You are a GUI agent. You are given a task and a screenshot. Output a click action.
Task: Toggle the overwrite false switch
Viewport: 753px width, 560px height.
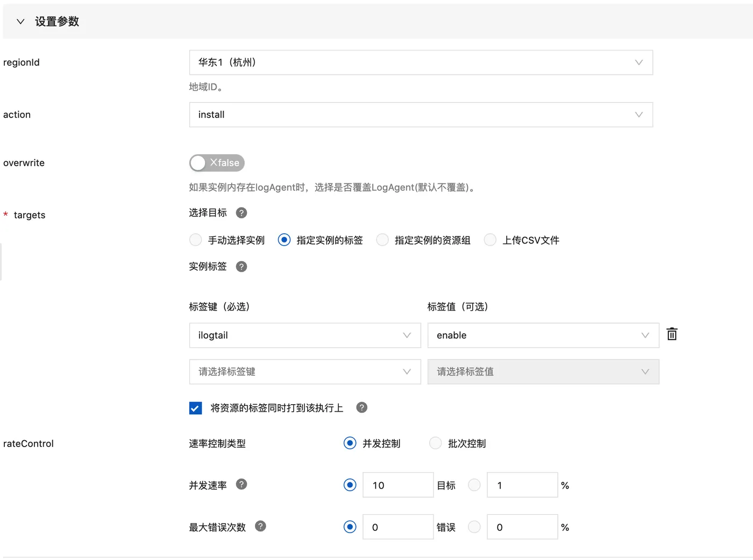(x=217, y=163)
